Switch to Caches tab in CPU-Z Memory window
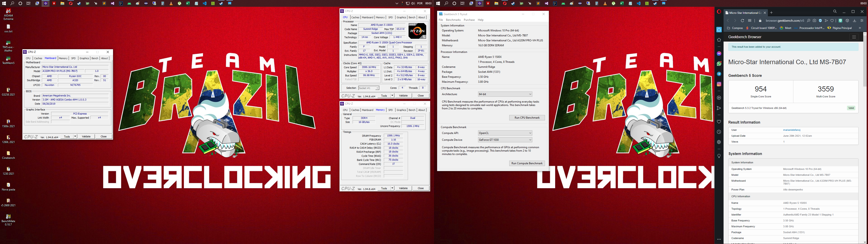 pyautogui.click(x=355, y=110)
